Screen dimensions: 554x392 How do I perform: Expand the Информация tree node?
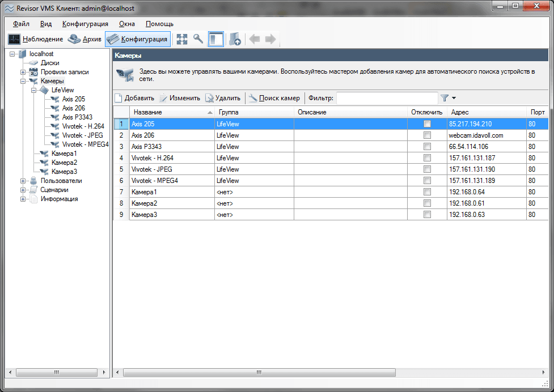point(23,199)
